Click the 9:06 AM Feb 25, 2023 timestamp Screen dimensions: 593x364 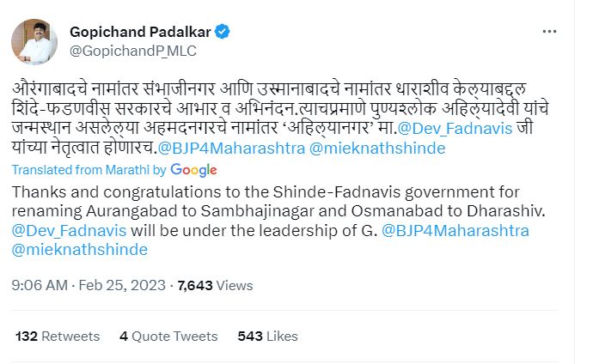(89, 284)
